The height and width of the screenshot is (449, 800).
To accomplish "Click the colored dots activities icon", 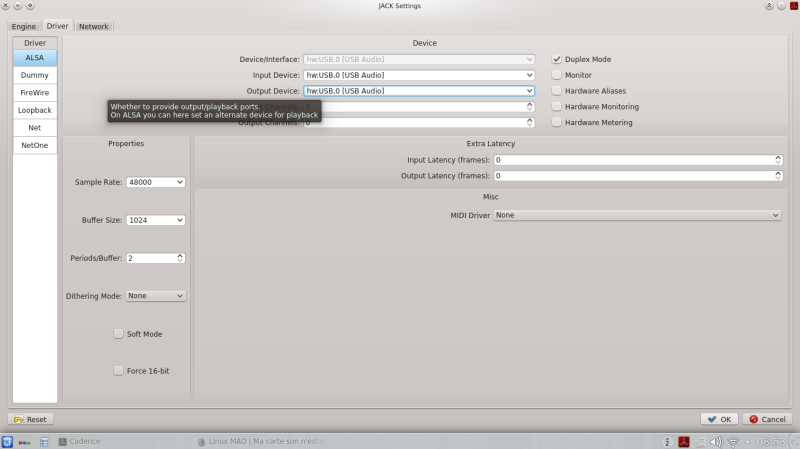I will [24, 442].
